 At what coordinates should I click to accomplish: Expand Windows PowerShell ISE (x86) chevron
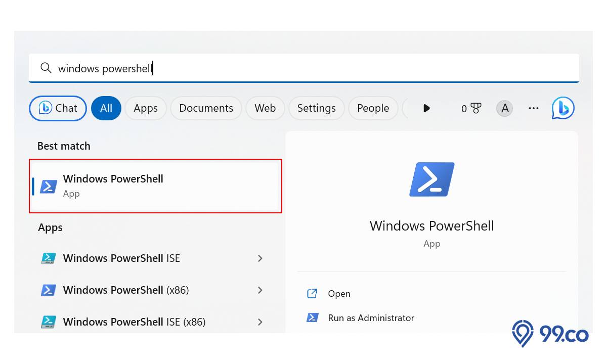click(260, 322)
